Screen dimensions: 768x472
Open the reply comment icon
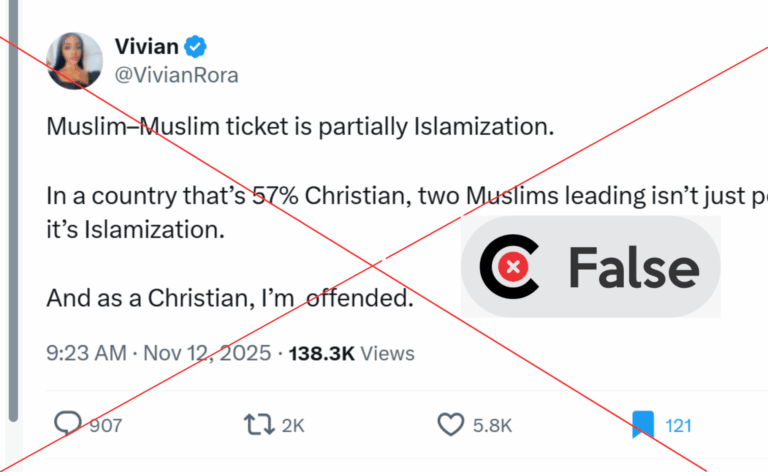tap(68, 424)
